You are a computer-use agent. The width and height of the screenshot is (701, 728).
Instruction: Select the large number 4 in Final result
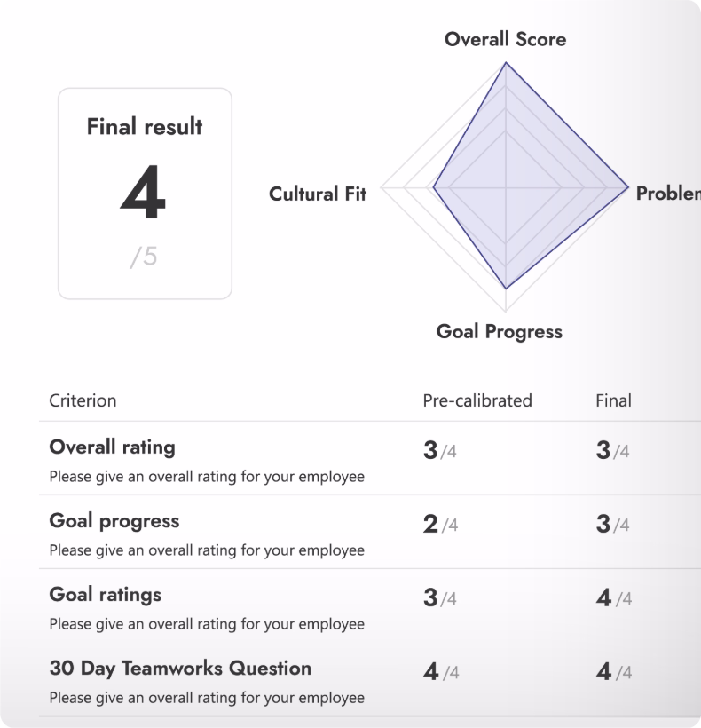145,195
